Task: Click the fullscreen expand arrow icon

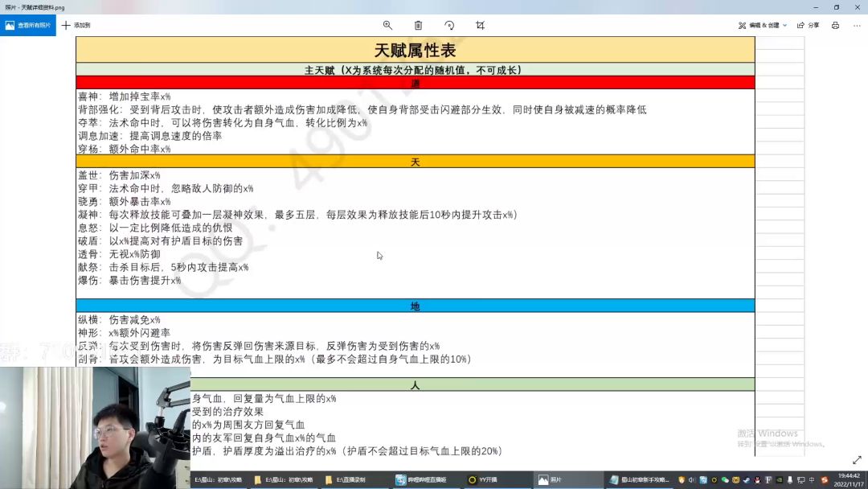Action: point(856,460)
